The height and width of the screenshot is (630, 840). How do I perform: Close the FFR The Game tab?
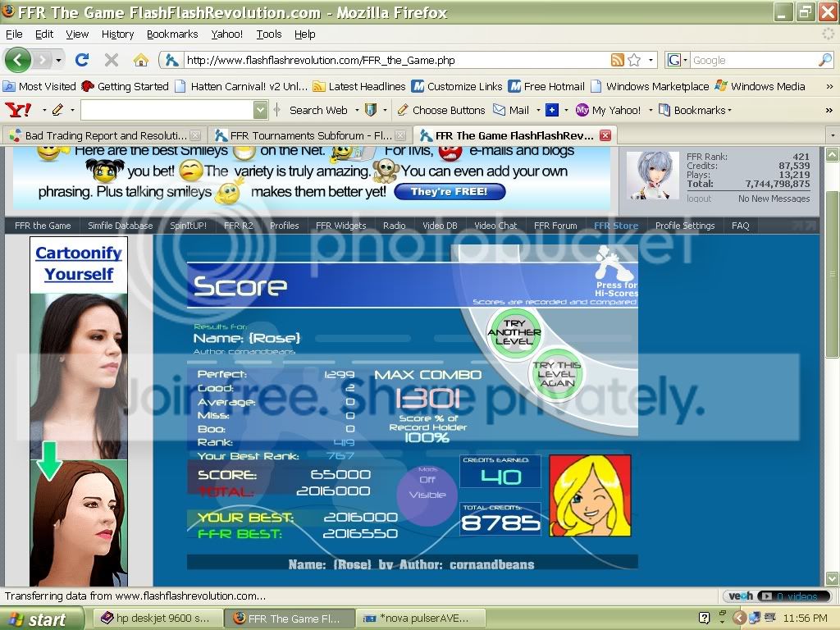605,135
